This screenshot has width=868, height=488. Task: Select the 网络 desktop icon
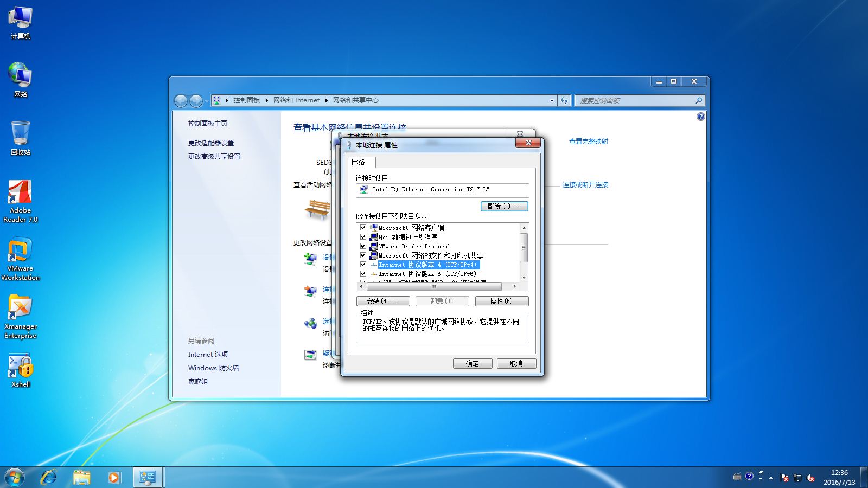pyautogui.click(x=20, y=80)
